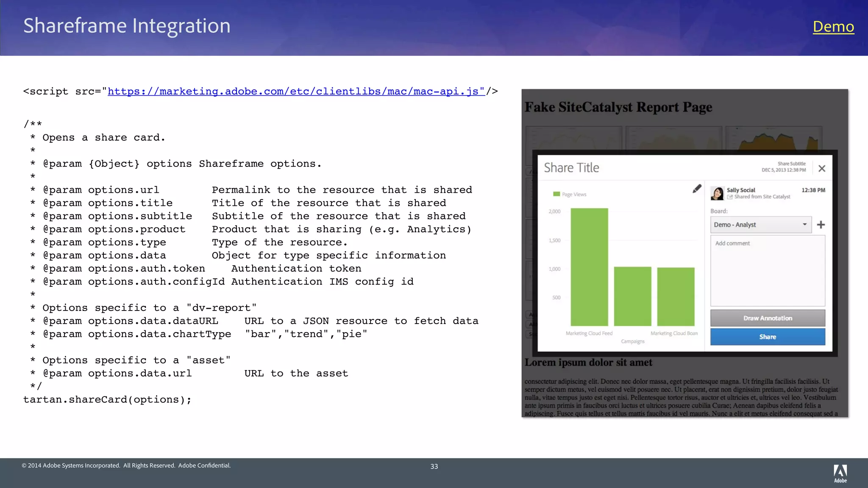
Task: Click into the Add comment field
Action: point(768,270)
